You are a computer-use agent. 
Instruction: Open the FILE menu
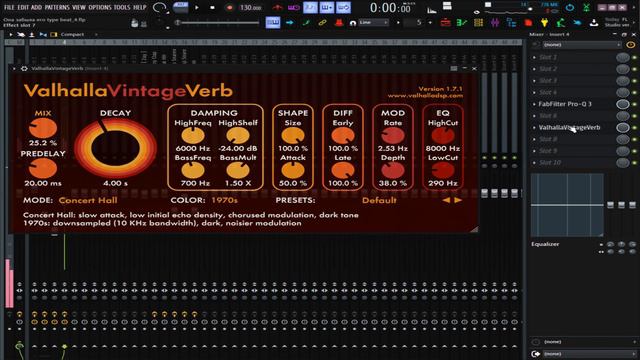pos(9,7)
